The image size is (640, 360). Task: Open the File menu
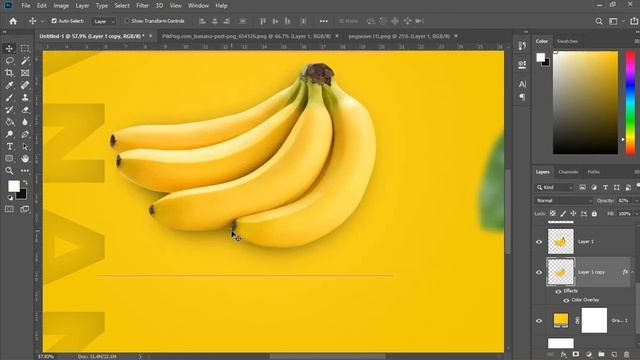26,6
